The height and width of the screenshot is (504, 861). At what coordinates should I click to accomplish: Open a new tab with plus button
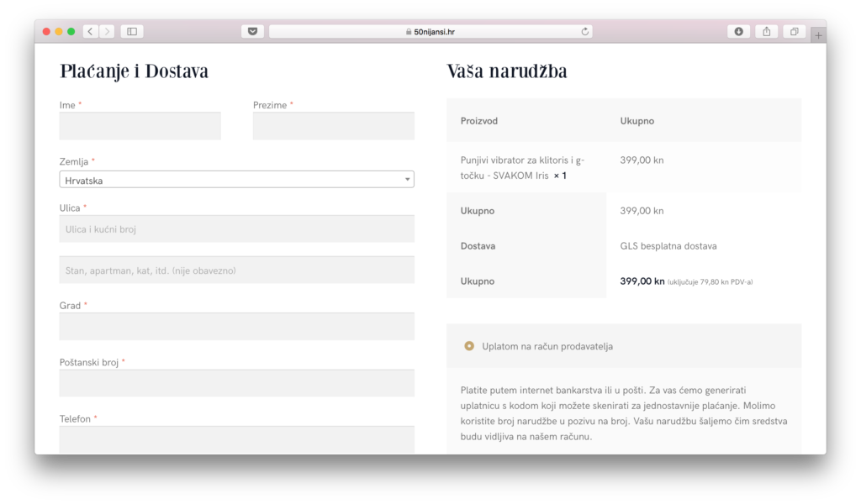click(x=818, y=35)
